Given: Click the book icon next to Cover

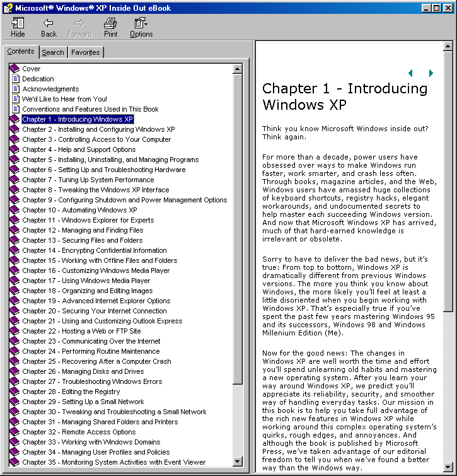Looking at the screenshot, I should (14, 69).
